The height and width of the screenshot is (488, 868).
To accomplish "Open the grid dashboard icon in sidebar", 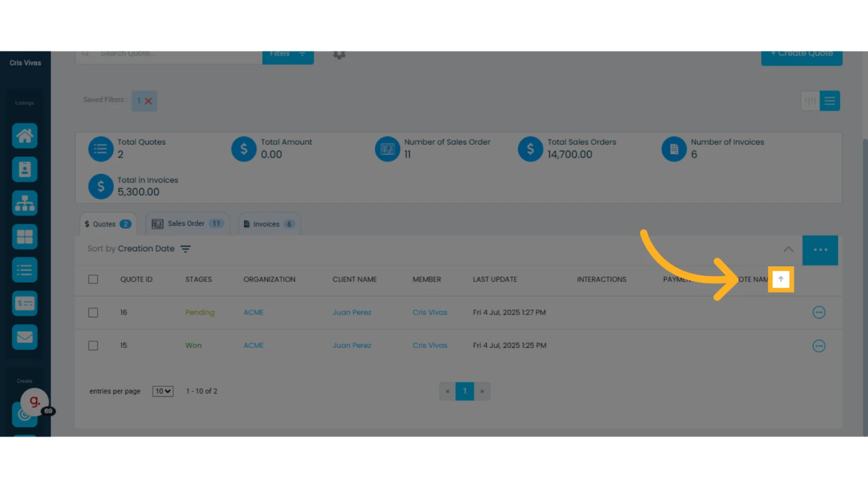I will (x=25, y=237).
